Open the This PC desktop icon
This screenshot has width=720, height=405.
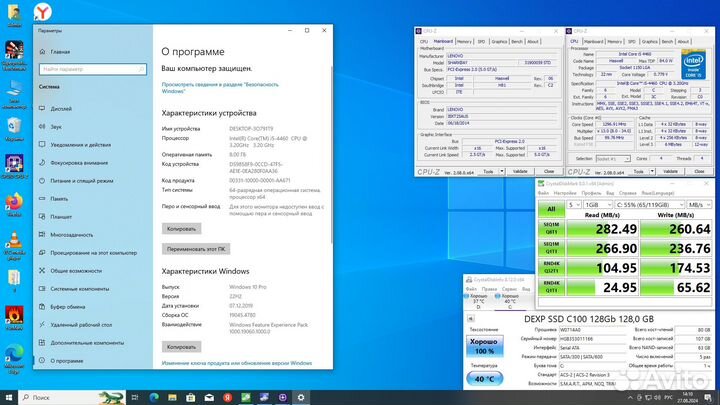[x=14, y=94]
